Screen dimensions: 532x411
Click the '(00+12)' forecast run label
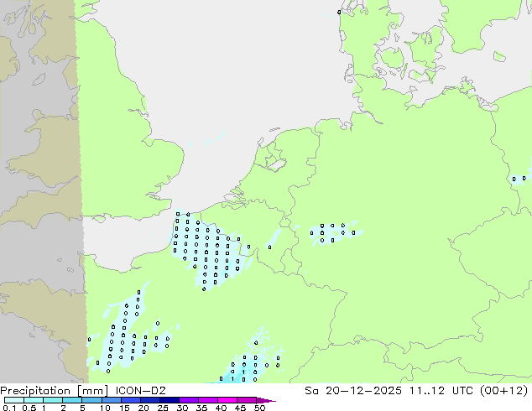coord(505,391)
